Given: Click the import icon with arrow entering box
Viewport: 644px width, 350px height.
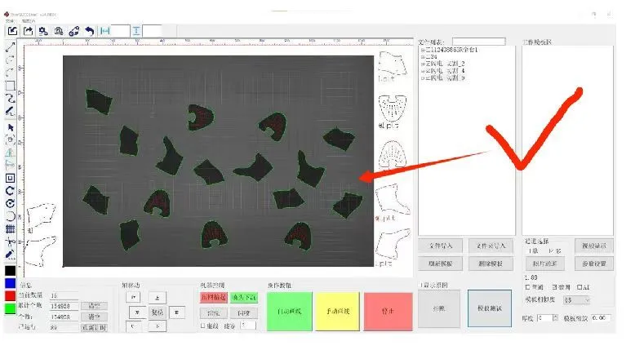Looking at the screenshot, I should (12, 31).
